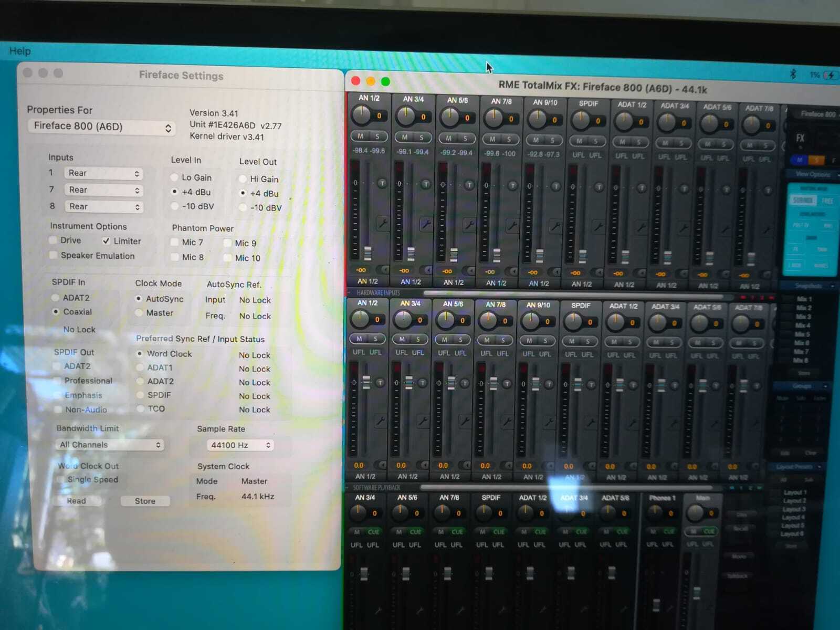Choose Master as the Clock Mode
This screenshot has height=630, width=840.
click(x=139, y=313)
